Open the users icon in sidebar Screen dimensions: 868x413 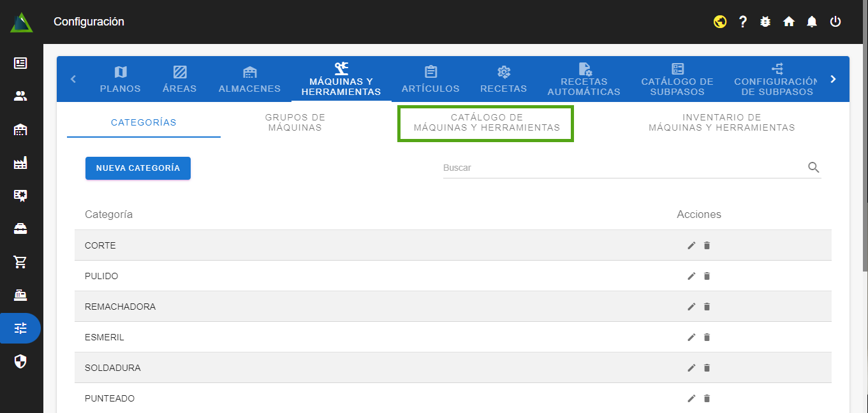click(x=20, y=96)
